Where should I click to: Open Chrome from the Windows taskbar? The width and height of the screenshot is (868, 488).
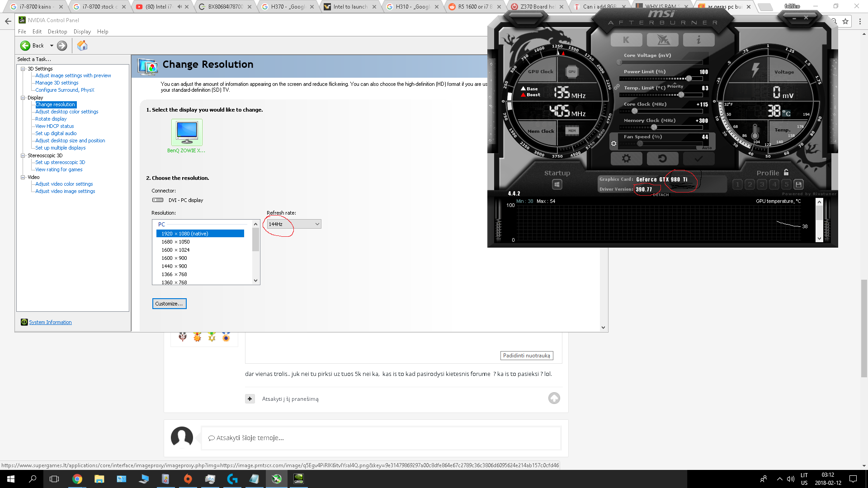click(77, 479)
